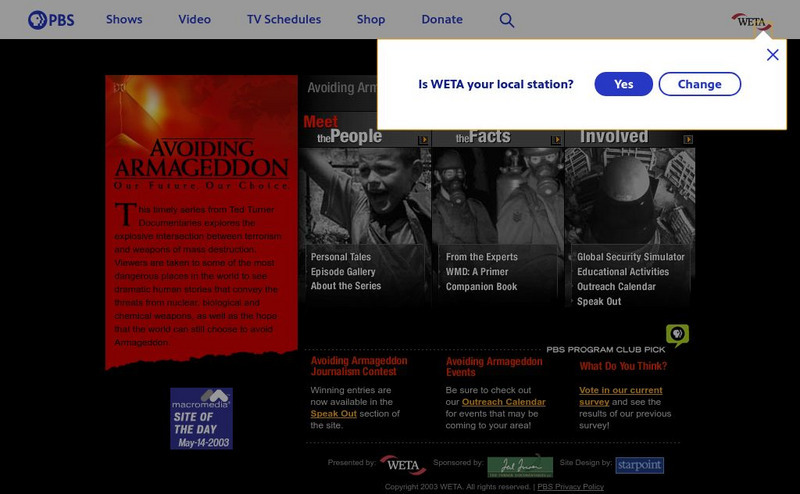Open Speak Out under Involved
This screenshot has width=800, height=494.
pos(599,301)
